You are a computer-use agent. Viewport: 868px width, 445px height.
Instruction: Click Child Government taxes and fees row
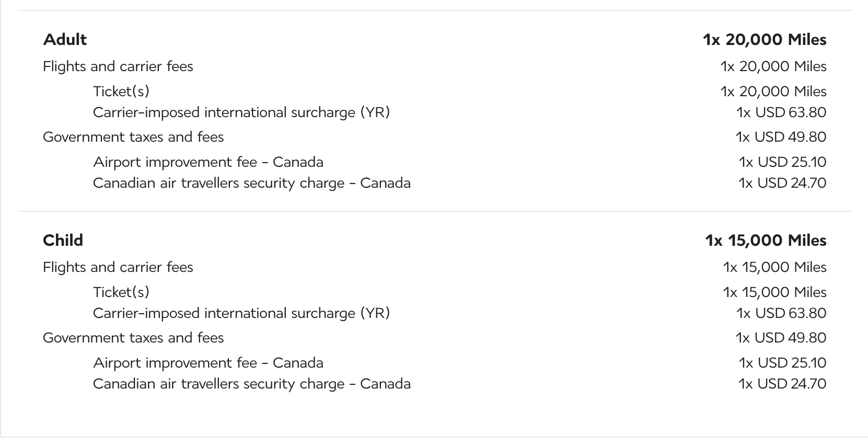pyautogui.click(x=133, y=338)
